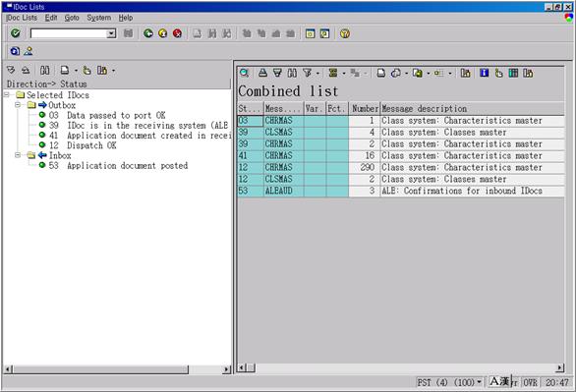This screenshot has height=392, width=576.
Task: Click the Print icon in list toolbar
Action: (381, 73)
